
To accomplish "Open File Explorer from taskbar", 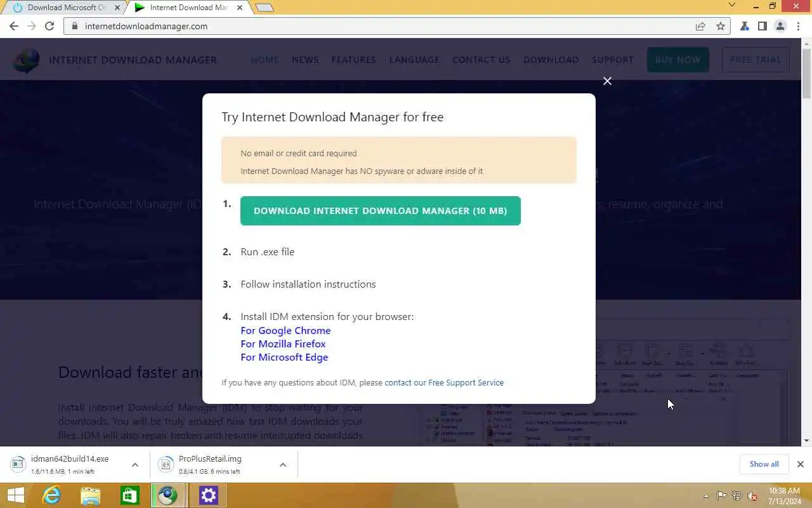I will (x=90, y=495).
